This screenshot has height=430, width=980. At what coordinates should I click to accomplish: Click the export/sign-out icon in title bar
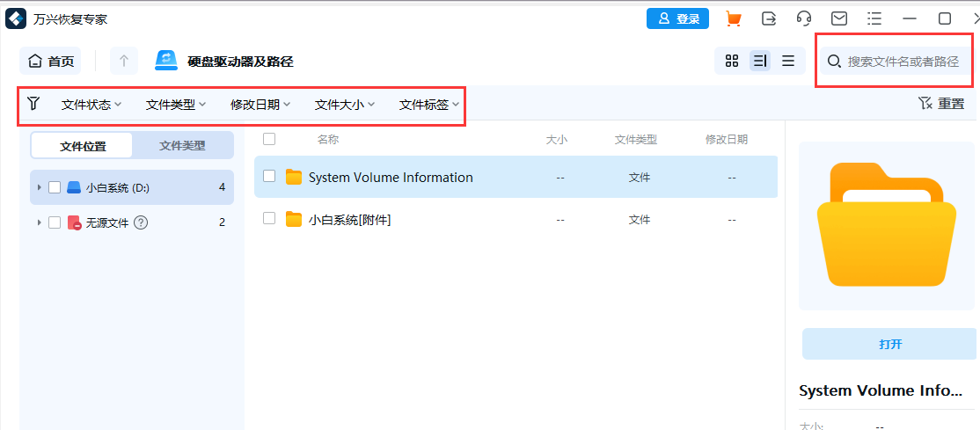[769, 18]
